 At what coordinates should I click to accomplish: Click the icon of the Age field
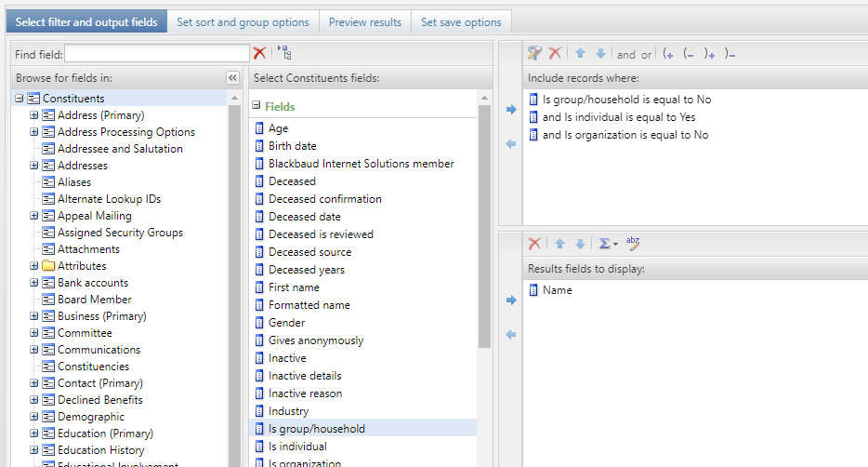[259, 128]
